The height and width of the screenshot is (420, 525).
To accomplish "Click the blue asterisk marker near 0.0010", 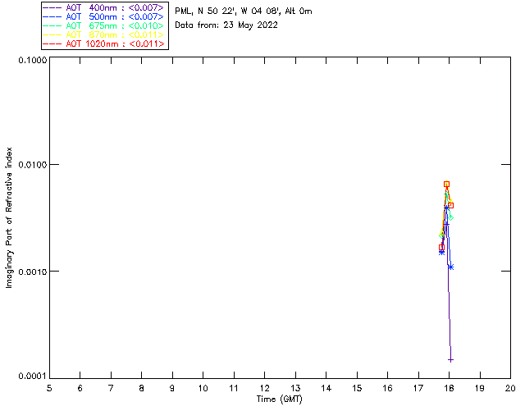I will click(x=451, y=267).
